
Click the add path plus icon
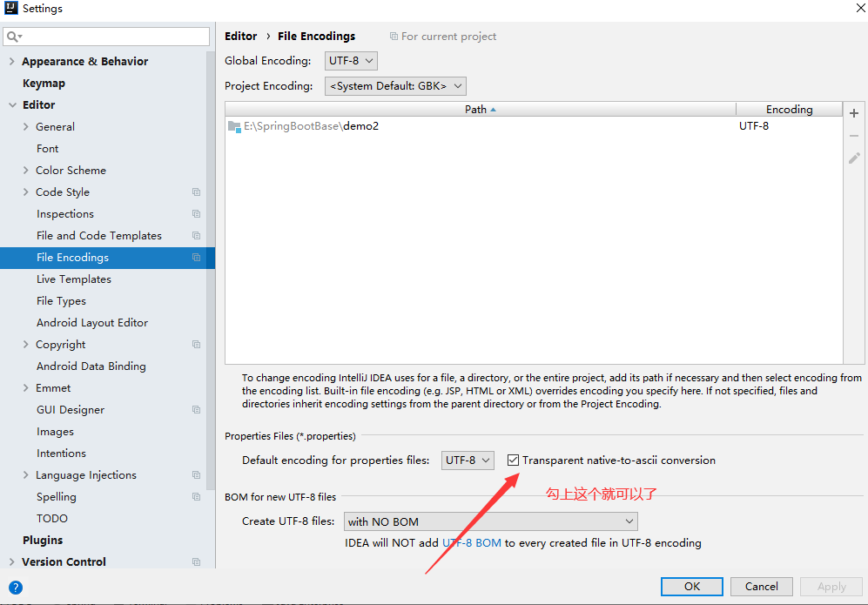[853, 113]
